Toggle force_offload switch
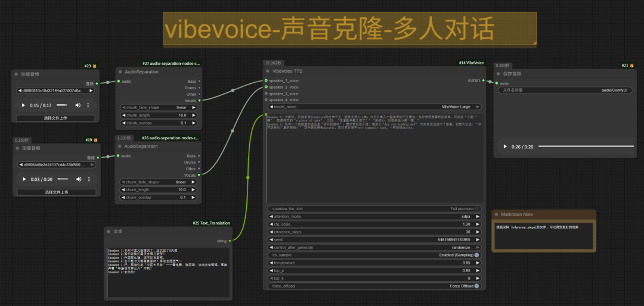 pos(476,286)
